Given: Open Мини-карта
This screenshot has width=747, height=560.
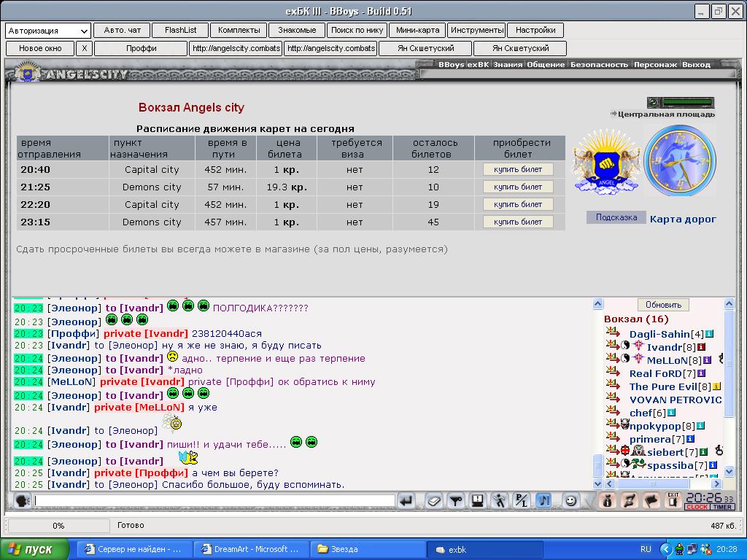Looking at the screenshot, I should [x=417, y=30].
